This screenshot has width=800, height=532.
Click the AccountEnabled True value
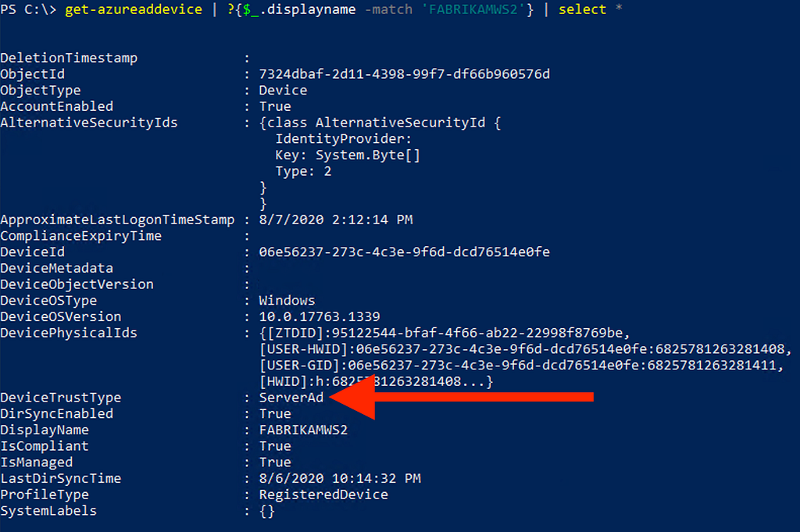point(276,106)
